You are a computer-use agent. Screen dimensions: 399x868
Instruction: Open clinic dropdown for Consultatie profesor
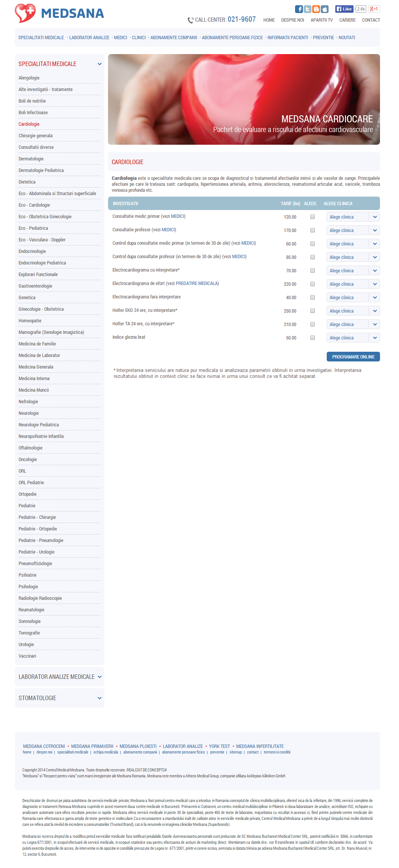click(353, 230)
